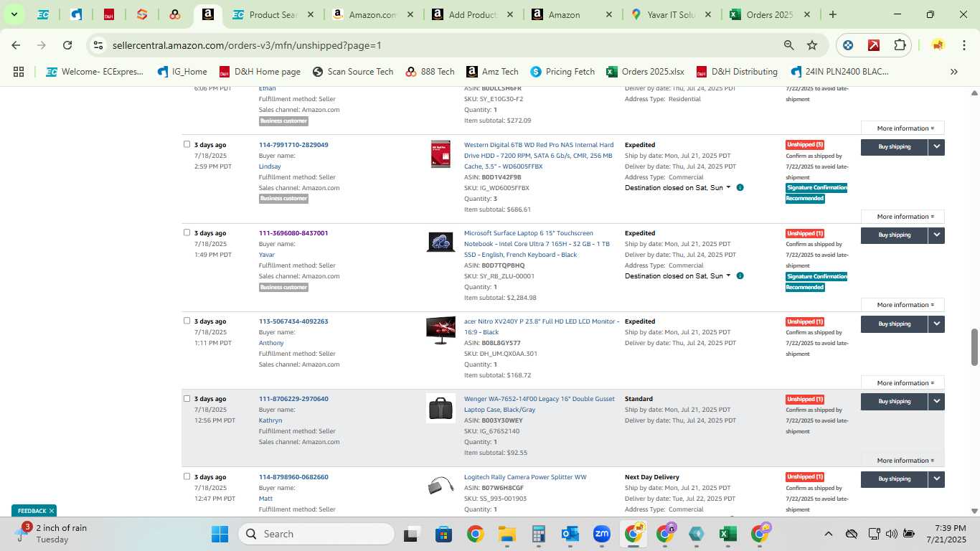The height and width of the screenshot is (551, 980).
Task: Open the apps grid in bookmarks bar
Action: [19, 72]
